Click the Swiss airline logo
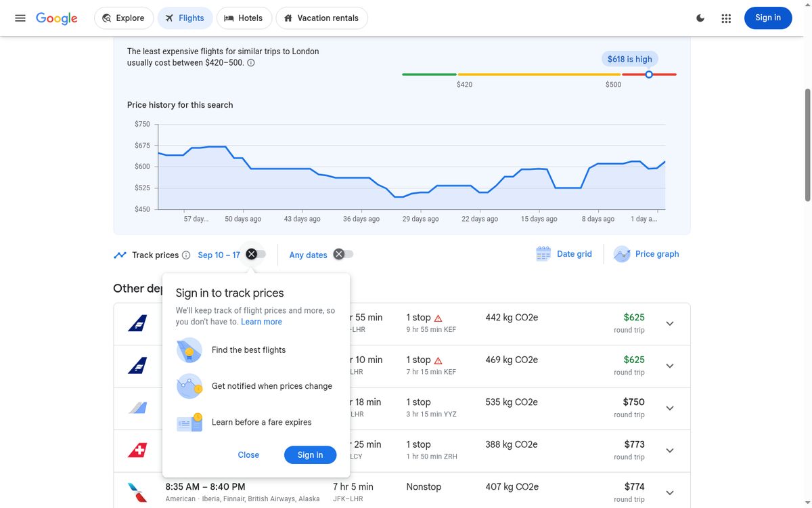 tap(137, 450)
